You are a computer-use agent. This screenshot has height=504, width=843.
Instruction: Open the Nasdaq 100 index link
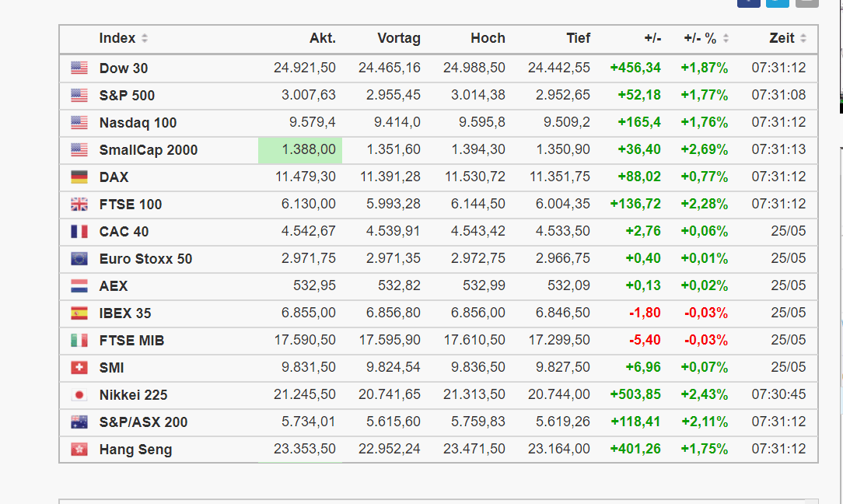(x=138, y=123)
